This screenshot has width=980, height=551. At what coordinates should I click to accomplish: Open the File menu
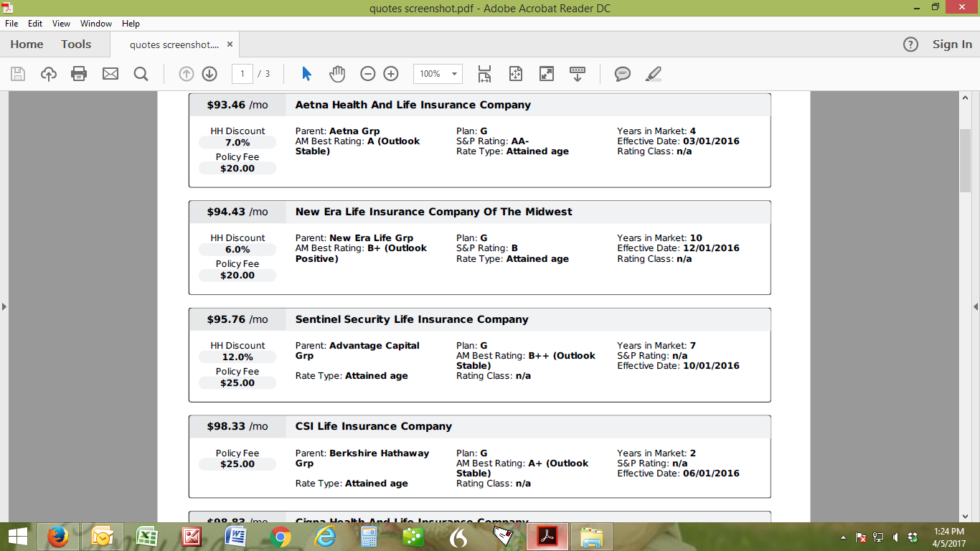click(x=11, y=24)
